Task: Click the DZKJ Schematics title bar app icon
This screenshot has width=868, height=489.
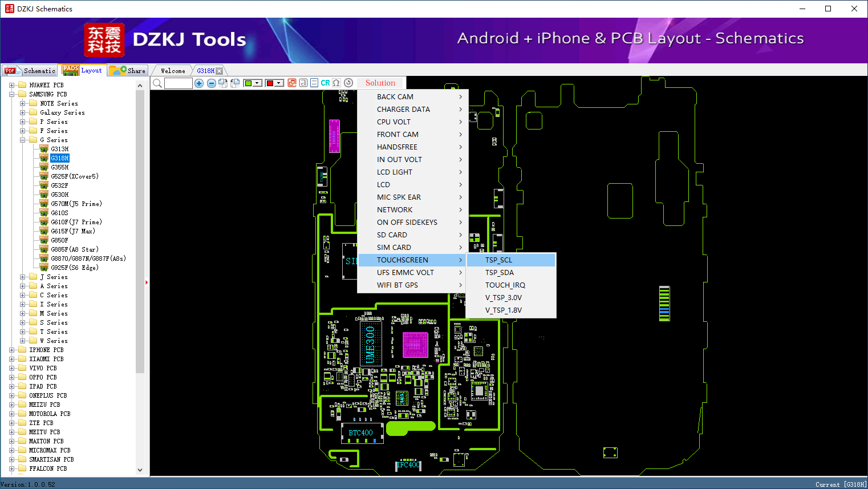Action: point(9,9)
